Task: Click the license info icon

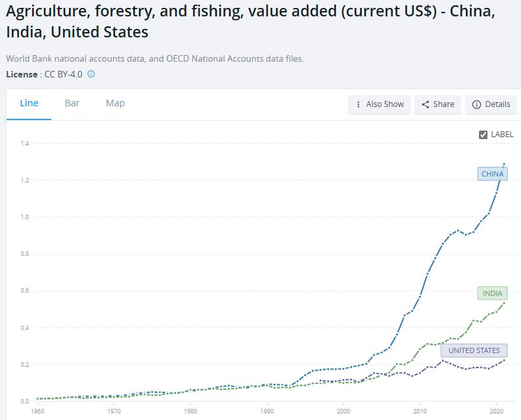Action: click(x=91, y=74)
